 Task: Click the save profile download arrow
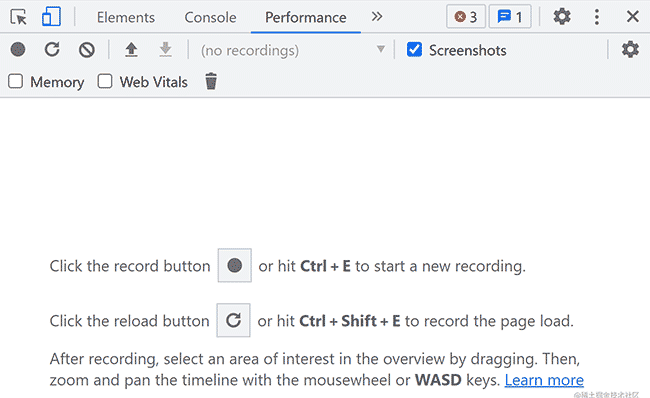point(165,50)
